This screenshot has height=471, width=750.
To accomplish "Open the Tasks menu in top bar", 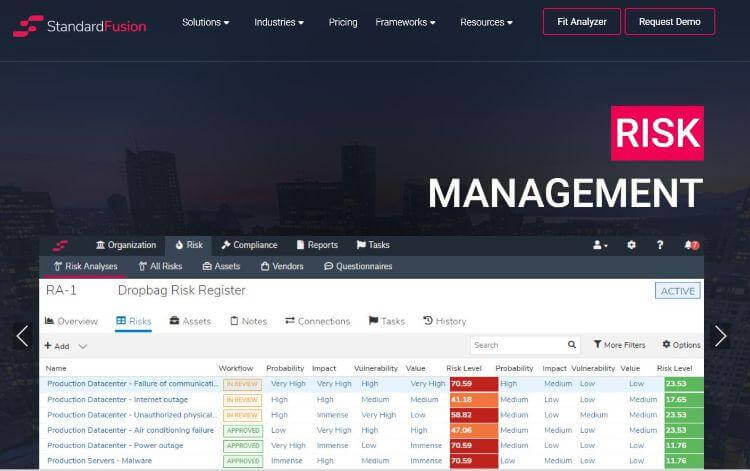I will 373,245.
